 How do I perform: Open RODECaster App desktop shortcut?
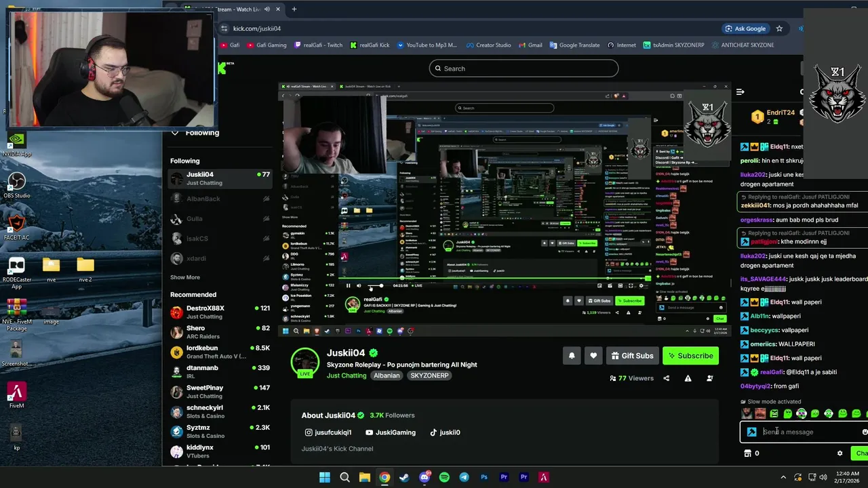(x=17, y=273)
